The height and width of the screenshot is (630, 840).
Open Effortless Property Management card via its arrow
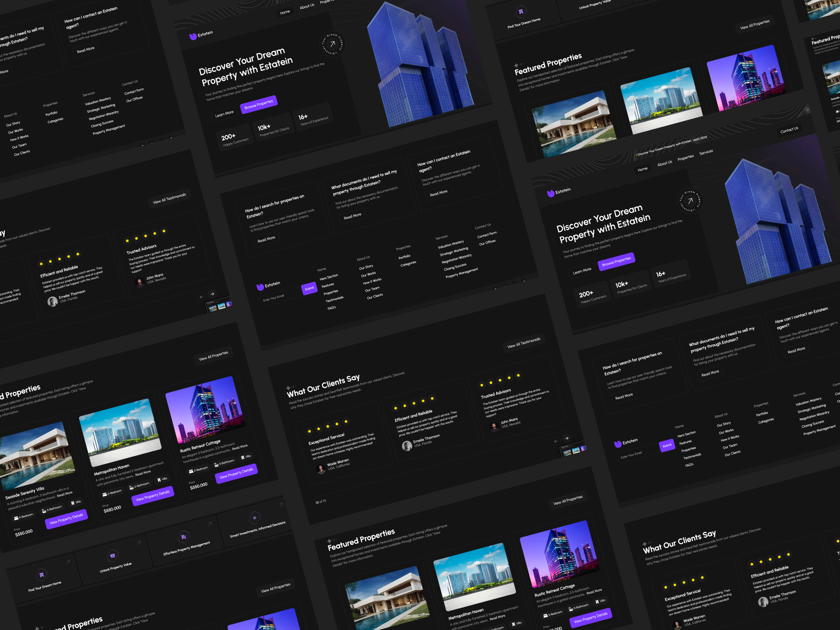click(x=210, y=524)
